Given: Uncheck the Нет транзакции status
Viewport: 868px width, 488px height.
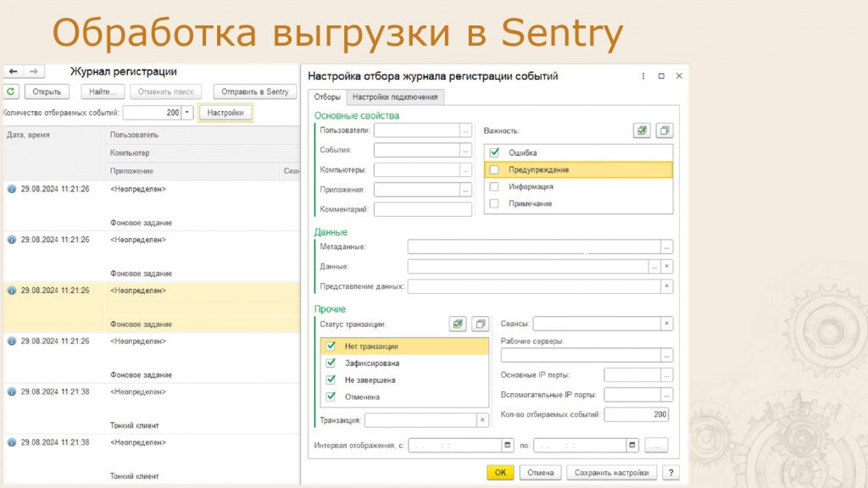Looking at the screenshot, I should point(331,346).
